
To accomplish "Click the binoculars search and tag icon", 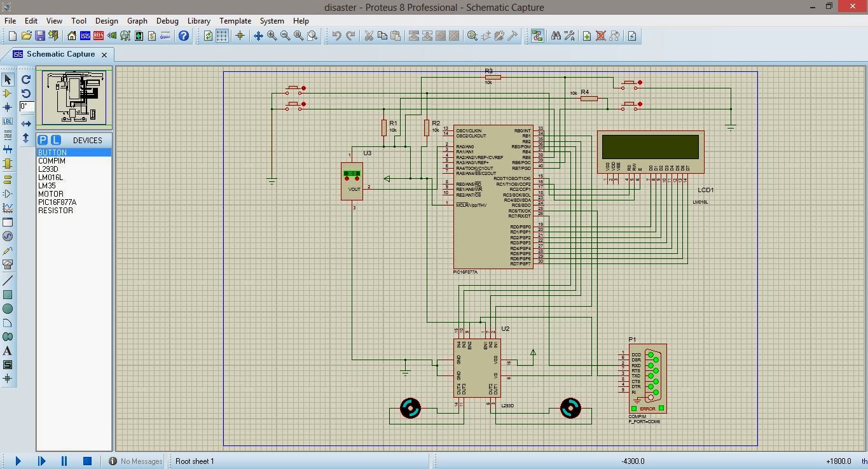I will (x=556, y=36).
